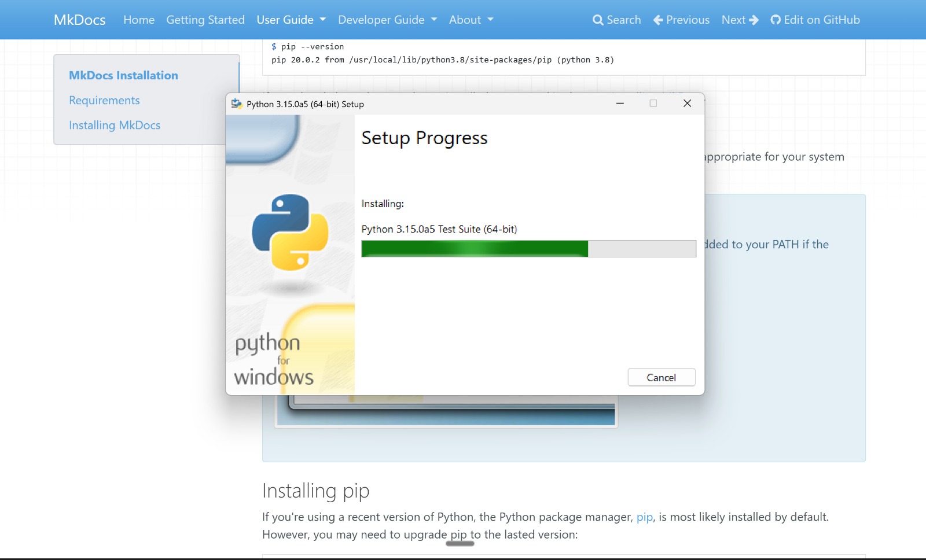Expand the About dropdown menu

pos(471,20)
